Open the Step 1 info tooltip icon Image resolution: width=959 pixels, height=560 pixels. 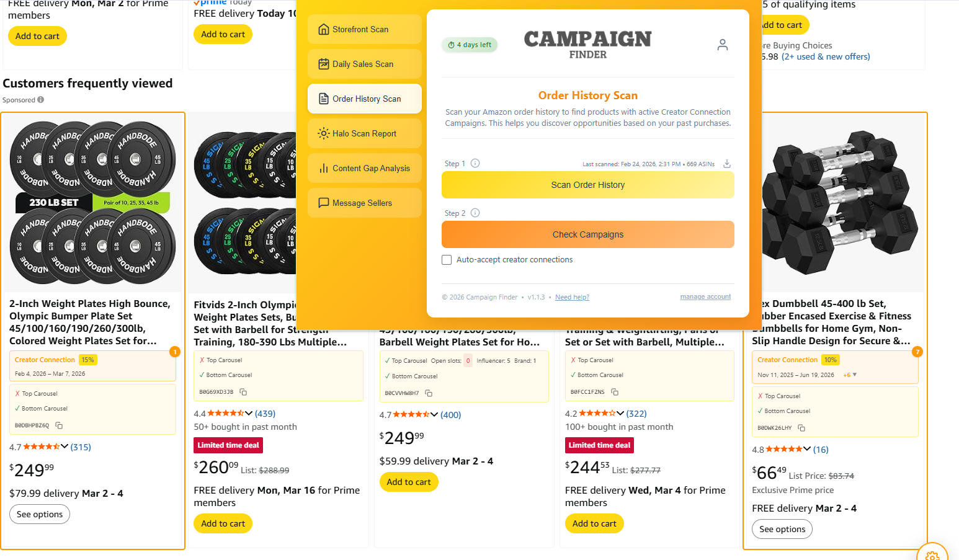tap(475, 162)
